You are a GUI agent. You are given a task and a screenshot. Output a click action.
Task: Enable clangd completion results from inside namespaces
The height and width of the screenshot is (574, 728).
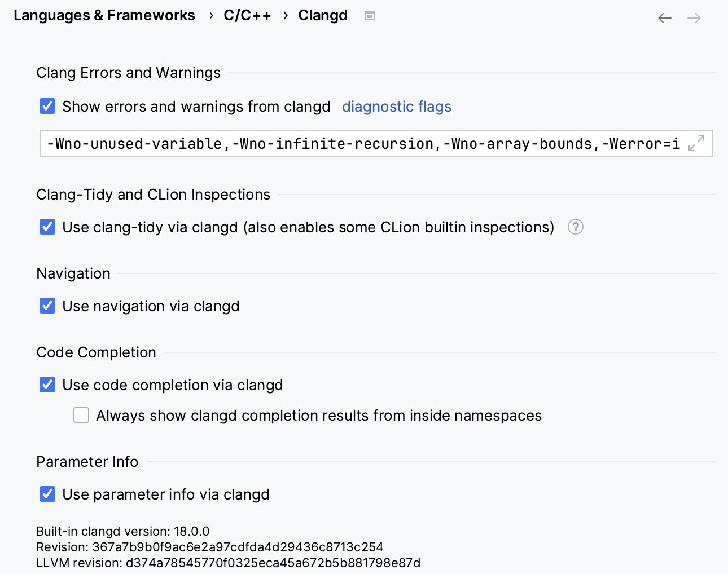pos(81,414)
